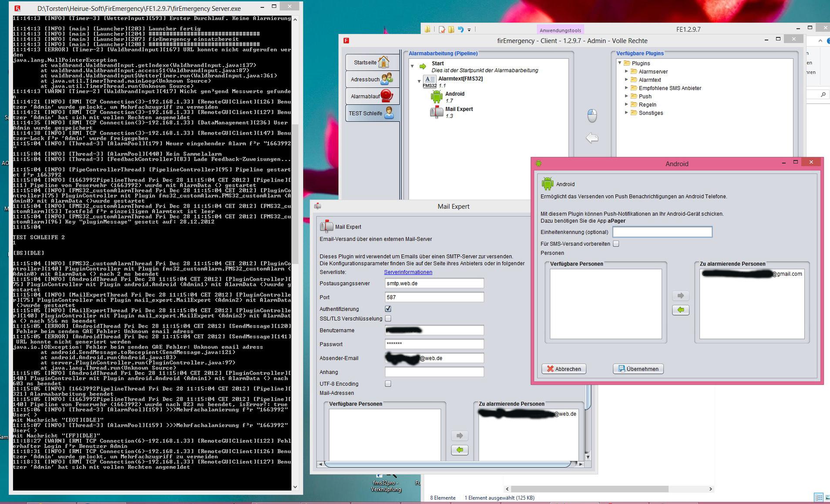Click the green Start arrow icon

pyautogui.click(x=423, y=67)
